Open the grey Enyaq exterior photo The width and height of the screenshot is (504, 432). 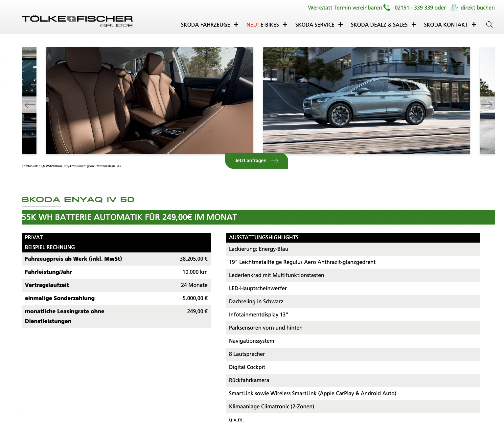coord(367,100)
